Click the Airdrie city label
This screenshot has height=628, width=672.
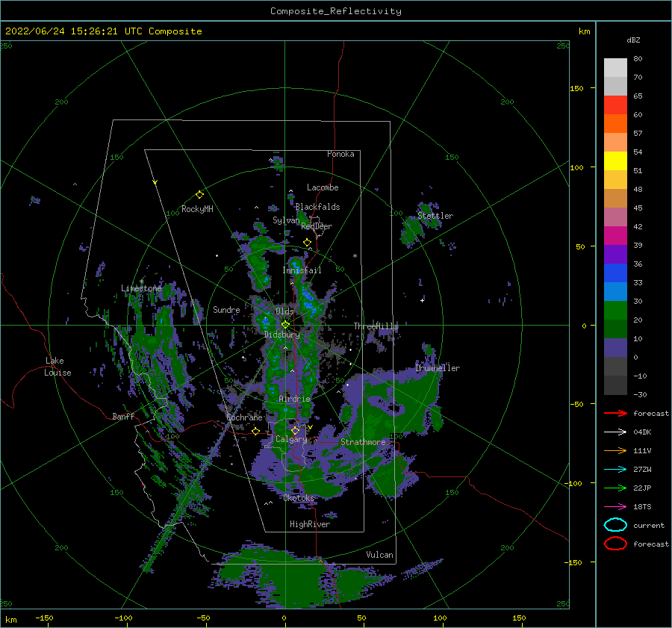click(294, 399)
